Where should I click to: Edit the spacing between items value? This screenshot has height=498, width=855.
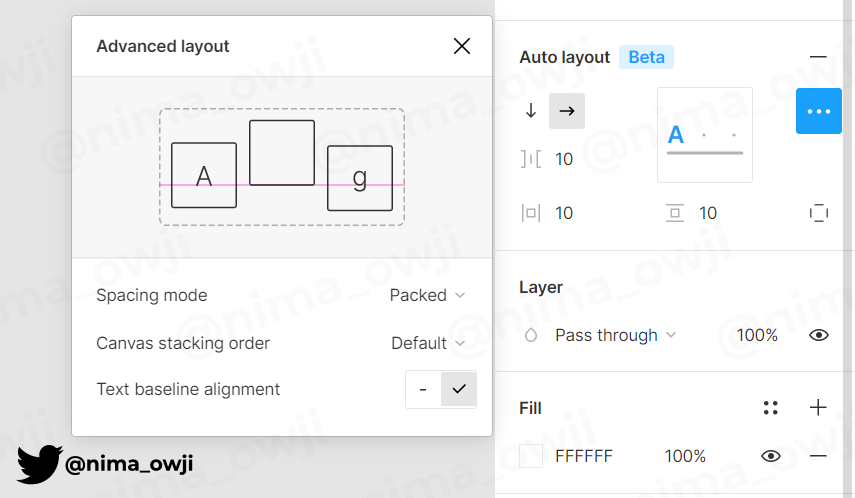pyautogui.click(x=564, y=159)
